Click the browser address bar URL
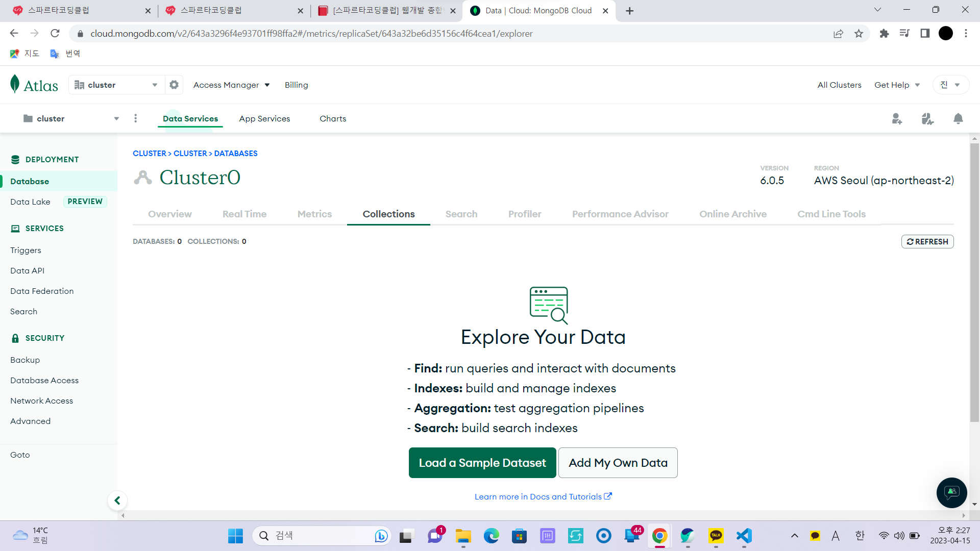This screenshot has width=980, height=551. point(311,34)
